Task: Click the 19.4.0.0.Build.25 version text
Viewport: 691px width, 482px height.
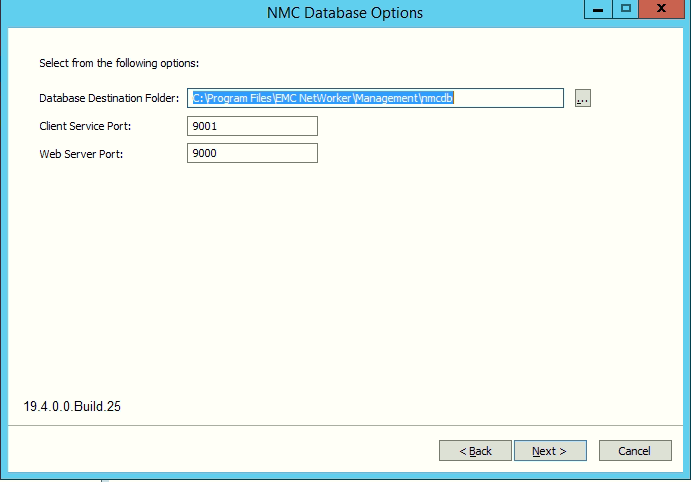Action: pyautogui.click(x=73, y=407)
